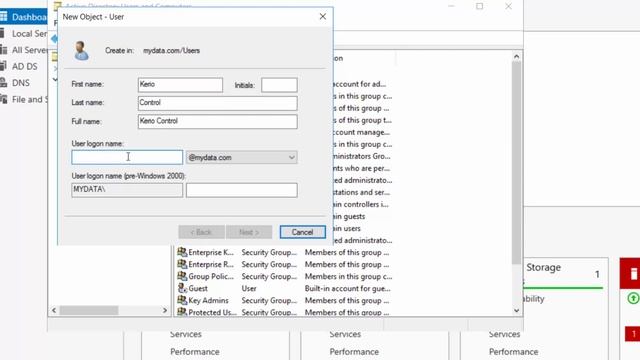Click the red alert badge showing 1

click(633, 334)
